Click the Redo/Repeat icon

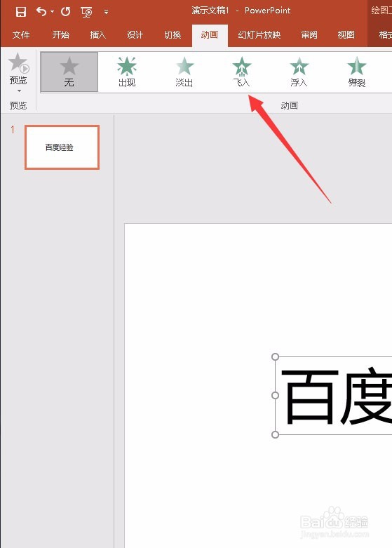tap(66, 12)
